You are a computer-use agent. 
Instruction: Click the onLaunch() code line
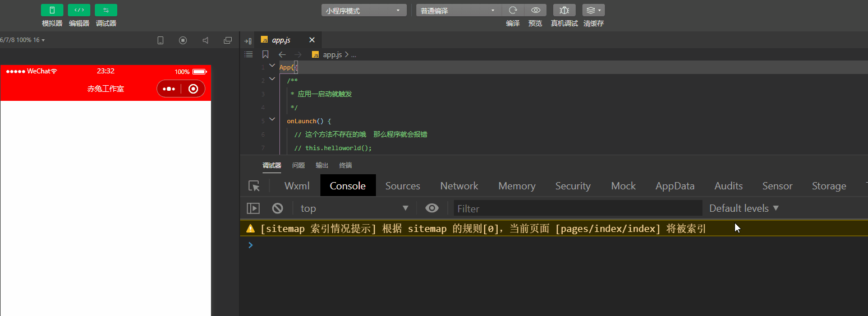click(310, 121)
